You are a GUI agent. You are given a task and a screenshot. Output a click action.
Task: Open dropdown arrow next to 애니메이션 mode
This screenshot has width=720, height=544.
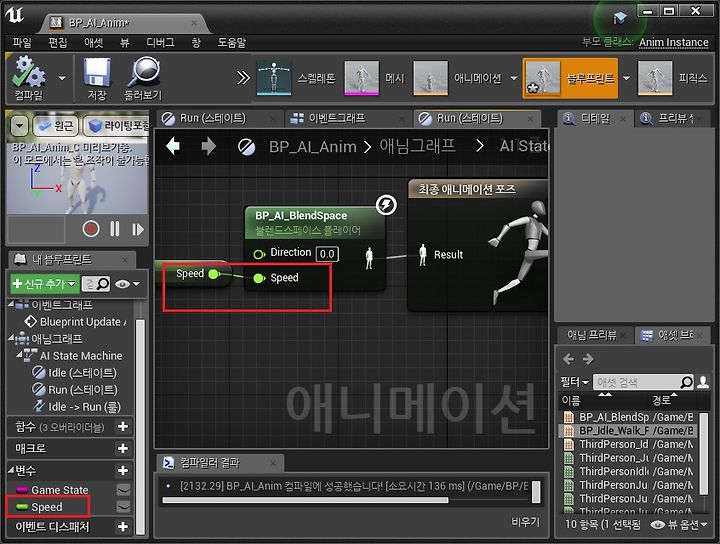tap(514, 79)
